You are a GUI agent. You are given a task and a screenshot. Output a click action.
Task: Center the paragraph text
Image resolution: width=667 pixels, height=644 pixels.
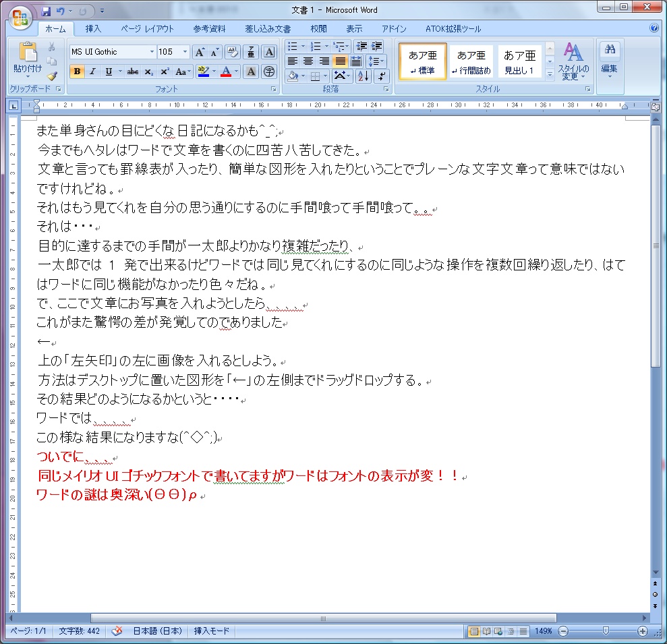point(308,61)
